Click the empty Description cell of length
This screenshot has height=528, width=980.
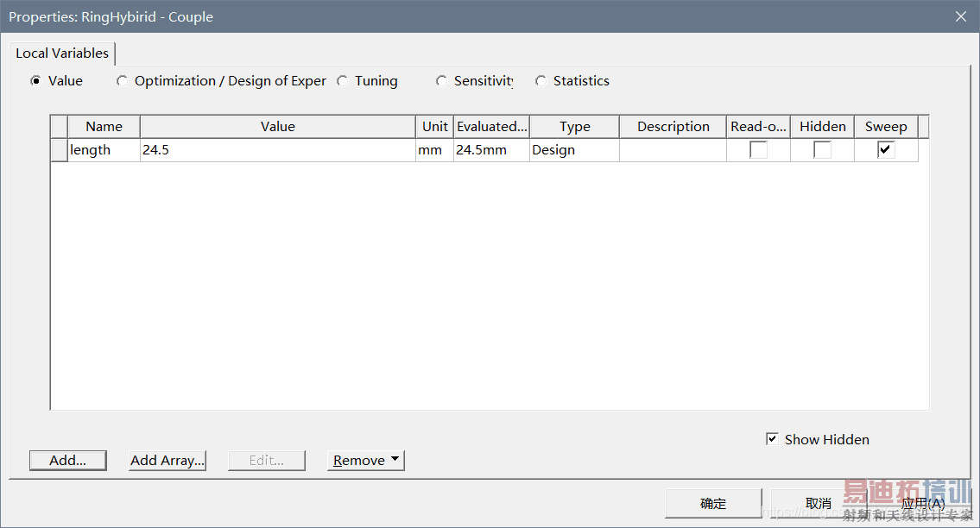coord(673,150)
